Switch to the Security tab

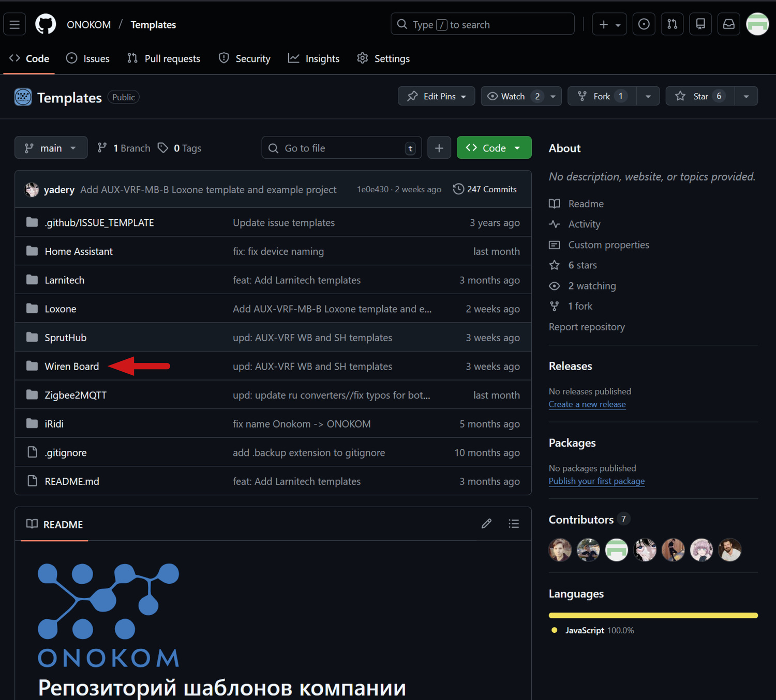245,58
